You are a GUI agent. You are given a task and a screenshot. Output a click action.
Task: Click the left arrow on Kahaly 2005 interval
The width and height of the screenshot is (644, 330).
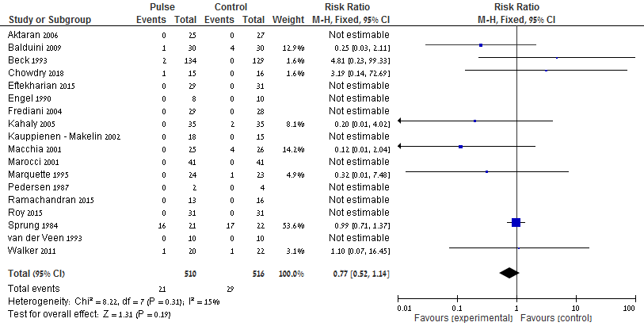pos(401,121)
